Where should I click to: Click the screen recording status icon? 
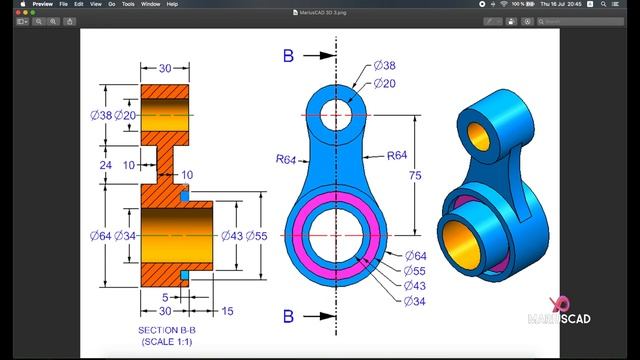(x=482, y=4)
